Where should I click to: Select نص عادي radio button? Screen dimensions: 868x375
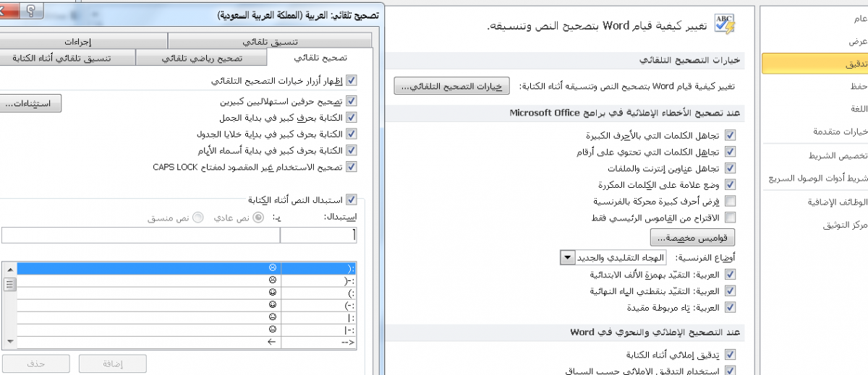pyautogui.click(x=257, y=217)
